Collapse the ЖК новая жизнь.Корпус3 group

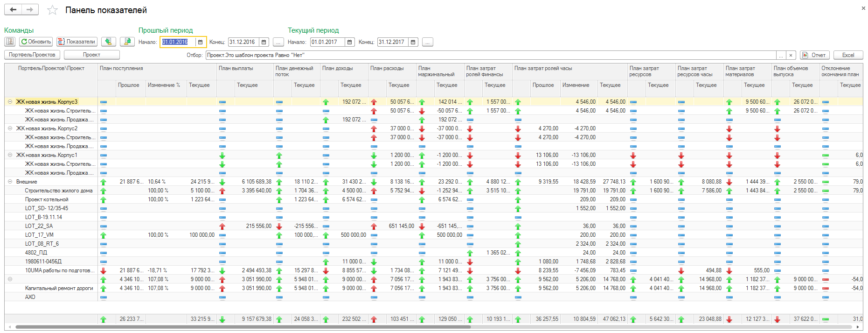pos(10,102)
